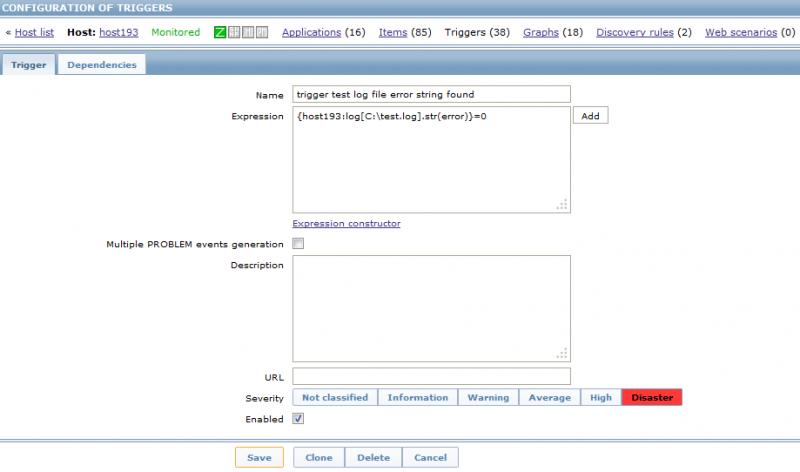
Task: Select the red Disaster severity
Action: point(652,398)
